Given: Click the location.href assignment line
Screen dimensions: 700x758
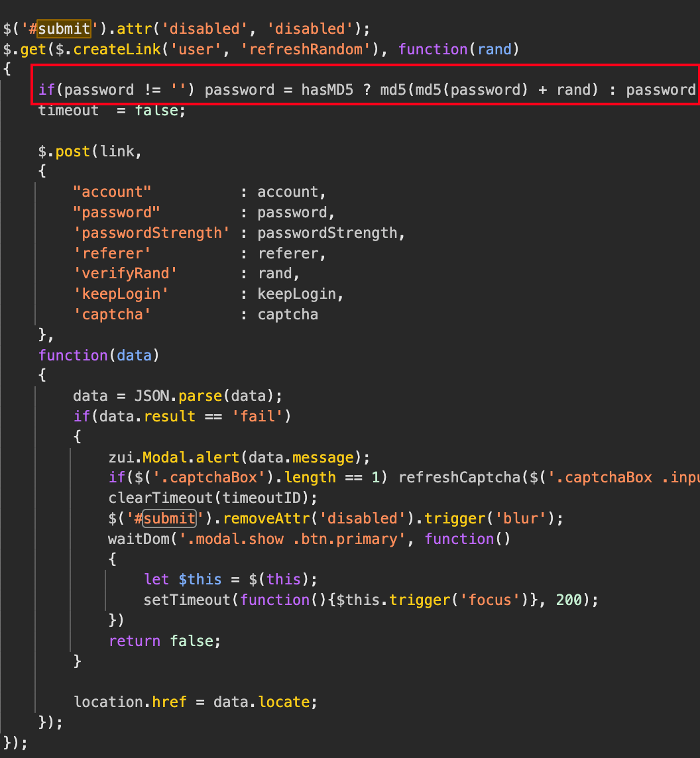Looking at the screenshot, I should [x=196, y=702].
